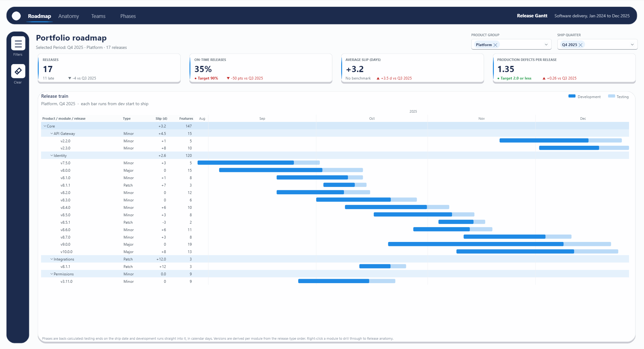Collapse the Integrations module
Screen dimensions: 644x349
pos(52,259)
